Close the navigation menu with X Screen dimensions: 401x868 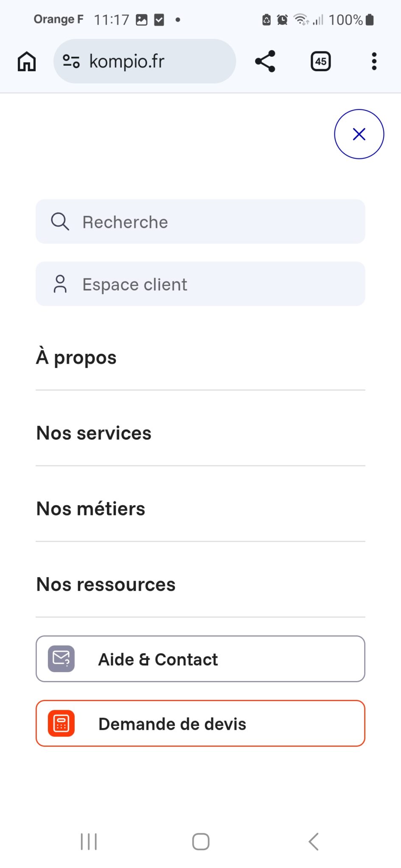click(x=359, y=134)
